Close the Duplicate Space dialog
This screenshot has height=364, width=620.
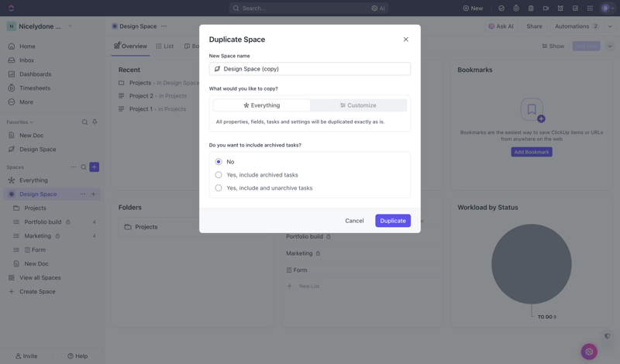click(405, 39)
